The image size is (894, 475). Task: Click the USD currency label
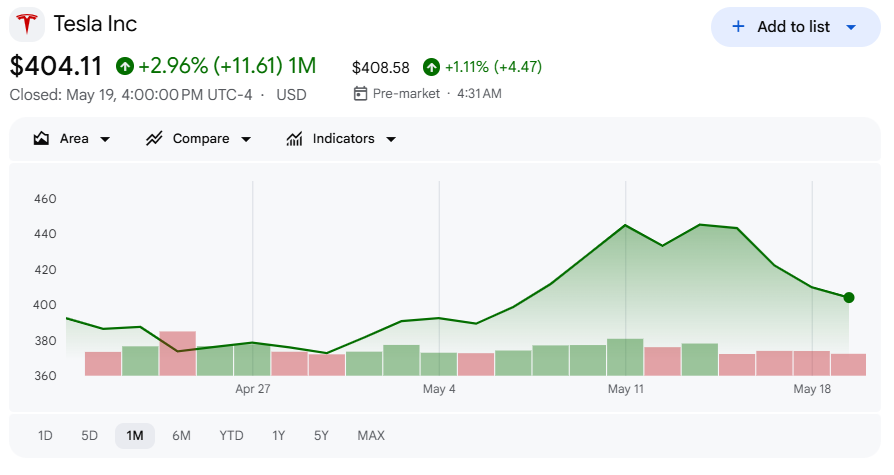[x=291, y=95]
